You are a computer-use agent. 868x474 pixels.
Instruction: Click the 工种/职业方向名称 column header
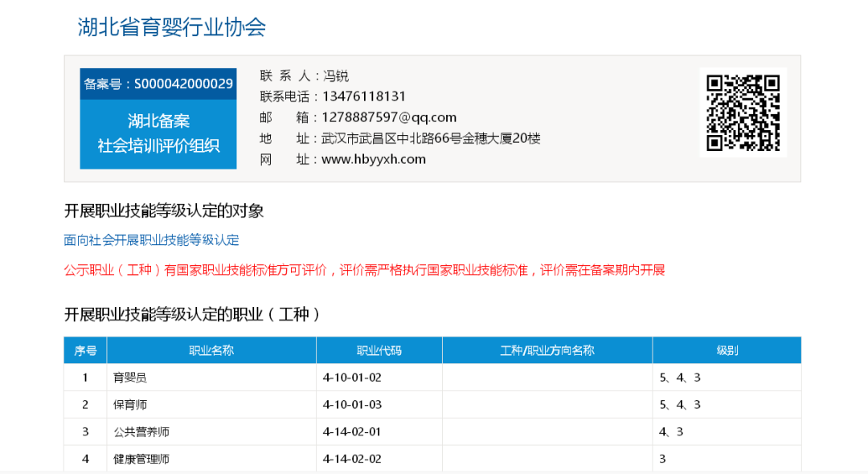(x=547, y=350)
